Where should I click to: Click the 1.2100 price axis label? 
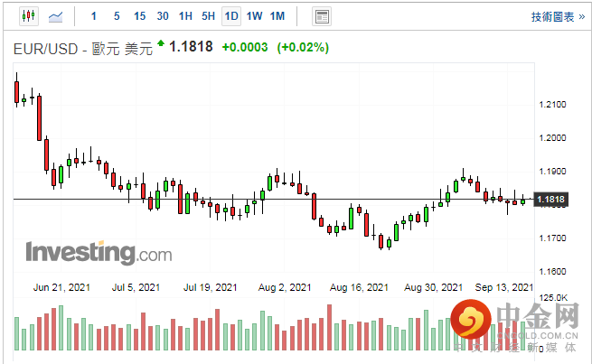click(x=552, y=105)
